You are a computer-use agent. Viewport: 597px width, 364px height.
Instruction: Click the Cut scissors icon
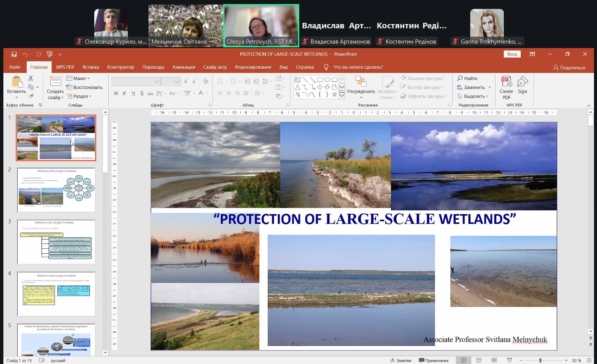tap(31, 79)
